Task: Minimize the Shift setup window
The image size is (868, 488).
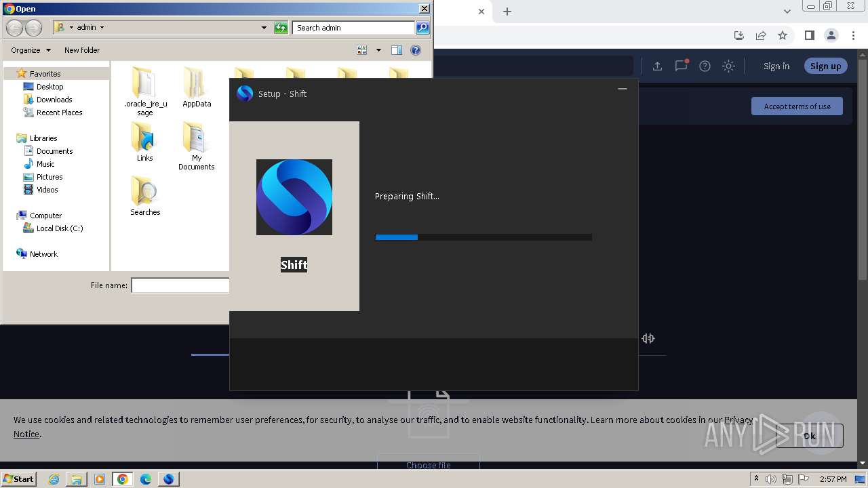Action: click(x=623, y=89)
